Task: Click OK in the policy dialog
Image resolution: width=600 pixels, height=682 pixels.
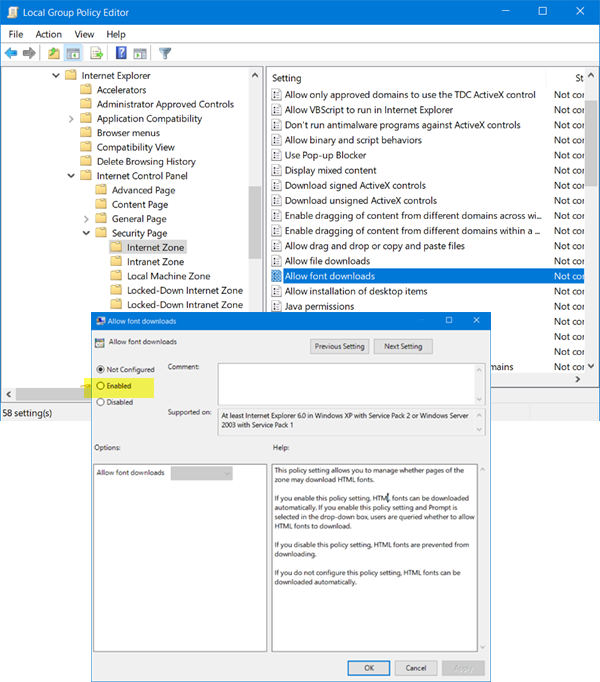Action: (369, 668)
